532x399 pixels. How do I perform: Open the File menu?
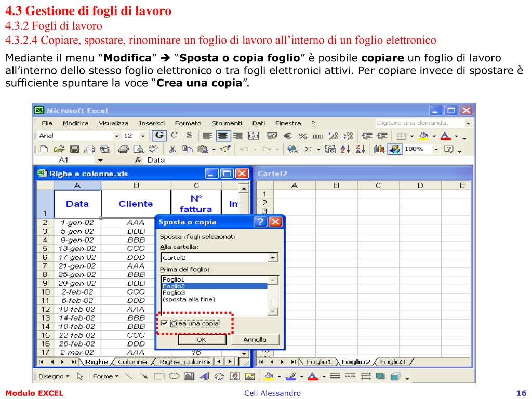point(47,123)
